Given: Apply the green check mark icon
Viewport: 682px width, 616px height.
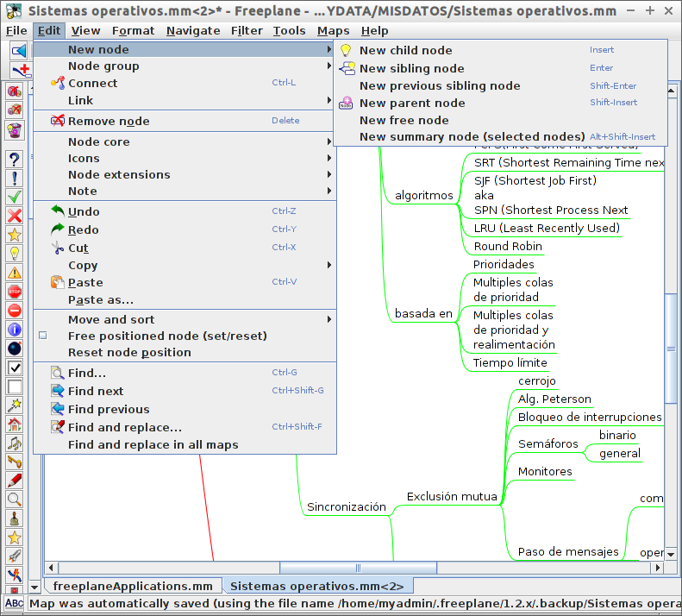Looking at the screenshot, I should [x=15, y=197].
